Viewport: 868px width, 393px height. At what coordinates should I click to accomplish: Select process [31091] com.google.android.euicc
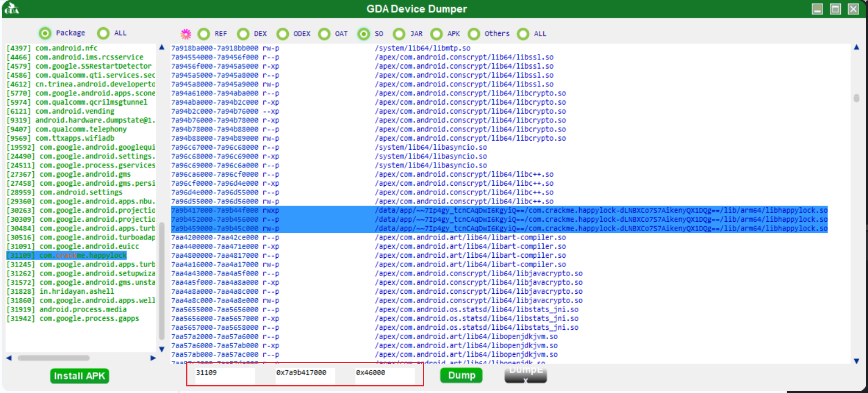tap(73, 246)
